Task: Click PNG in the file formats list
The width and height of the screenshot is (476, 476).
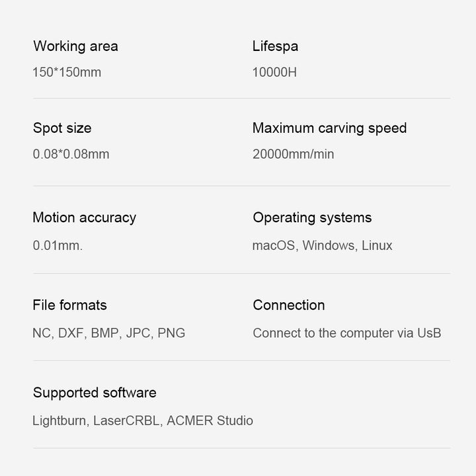Action: tap(171, 333)
